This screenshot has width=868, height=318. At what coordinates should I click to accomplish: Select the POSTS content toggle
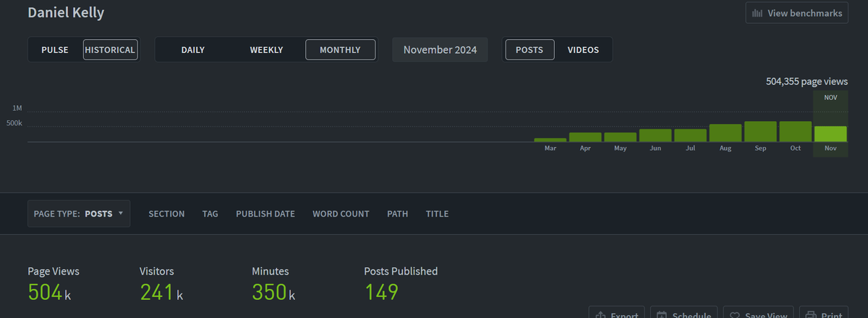pyautogui.click(x=529, y=50)
